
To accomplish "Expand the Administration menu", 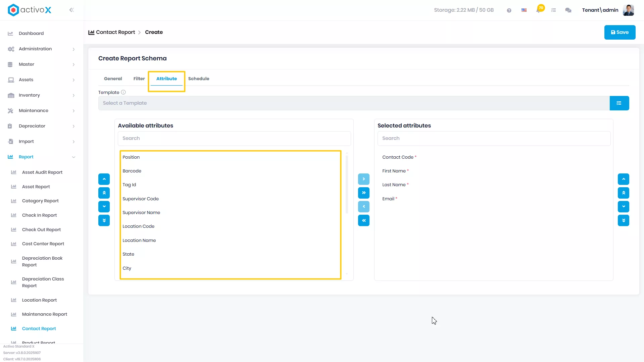I will [42, 49].
